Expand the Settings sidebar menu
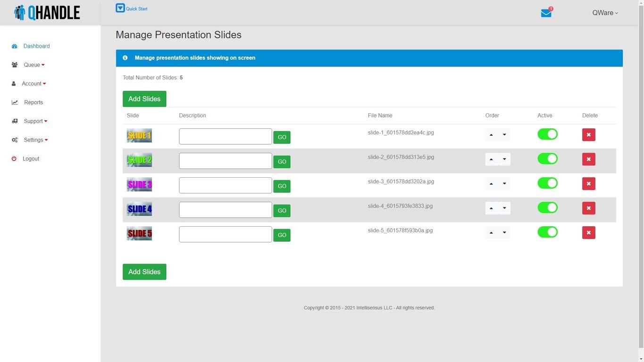The height and width of the screenshot is (362, 644). click(35, 140)
